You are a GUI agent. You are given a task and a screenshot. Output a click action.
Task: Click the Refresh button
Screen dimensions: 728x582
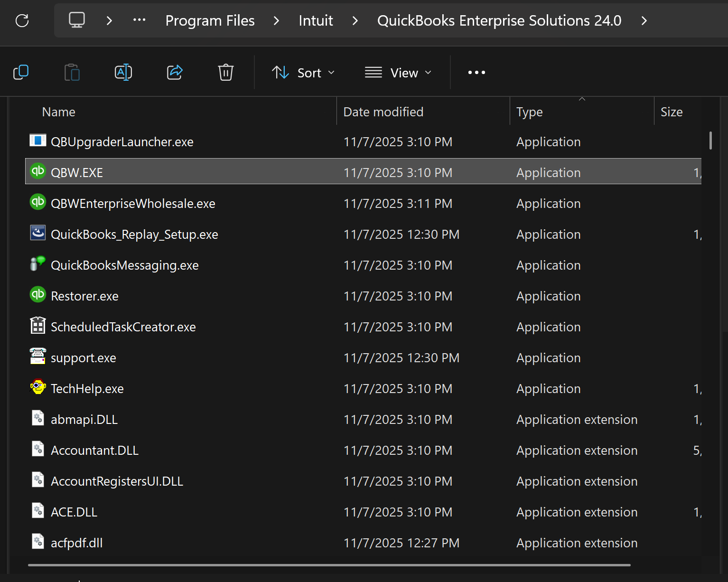pyautogui.click(x=22, y=20)
